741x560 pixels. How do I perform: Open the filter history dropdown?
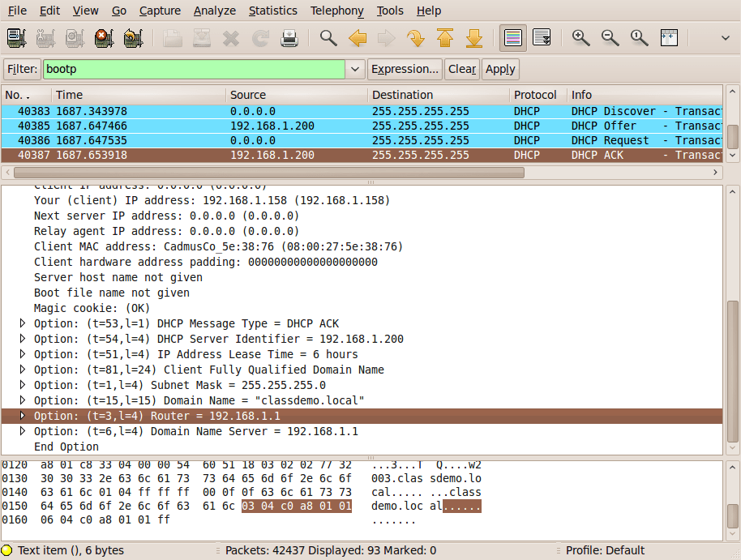[x=355, y=69]
